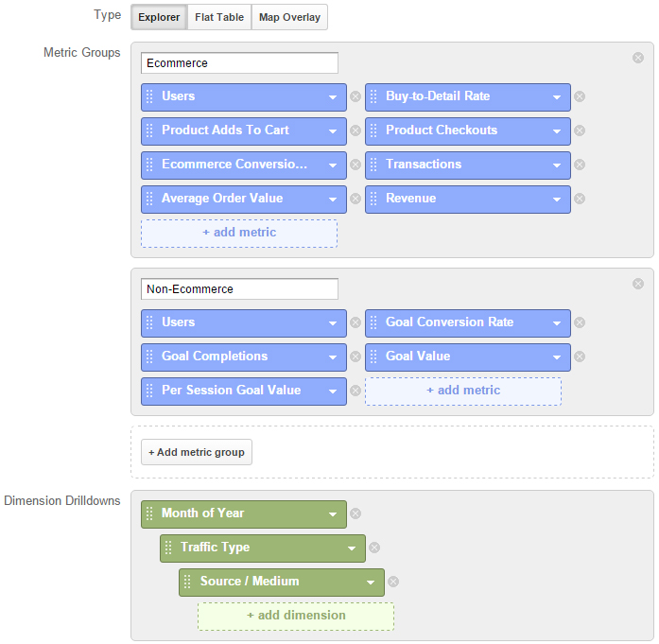The image size is (659, 644).
Task: Open the Transactions metric dropdown
Action: pyautogui.click(x=557, y=165)
